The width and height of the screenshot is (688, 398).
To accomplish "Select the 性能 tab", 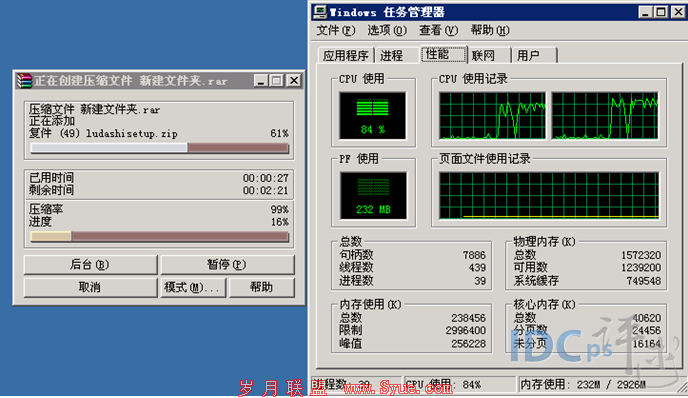I will pos(444,54).
